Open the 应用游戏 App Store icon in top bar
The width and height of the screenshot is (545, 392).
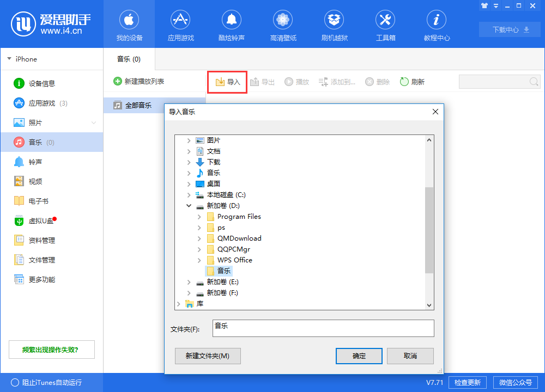[x=180, y=21]
